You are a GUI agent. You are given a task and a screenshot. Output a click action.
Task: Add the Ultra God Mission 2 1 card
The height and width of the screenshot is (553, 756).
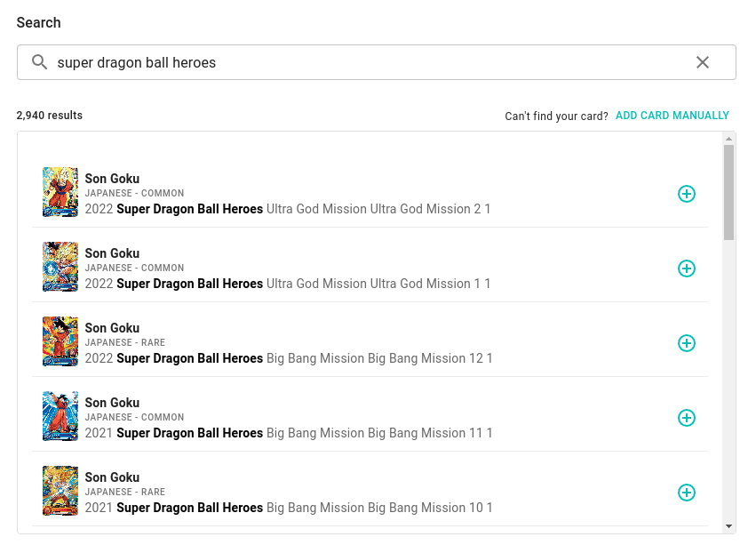pos(687,194)
